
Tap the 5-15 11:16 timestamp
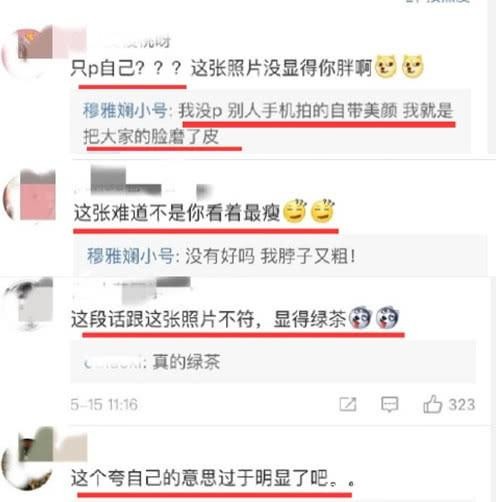tap(104, 405)
